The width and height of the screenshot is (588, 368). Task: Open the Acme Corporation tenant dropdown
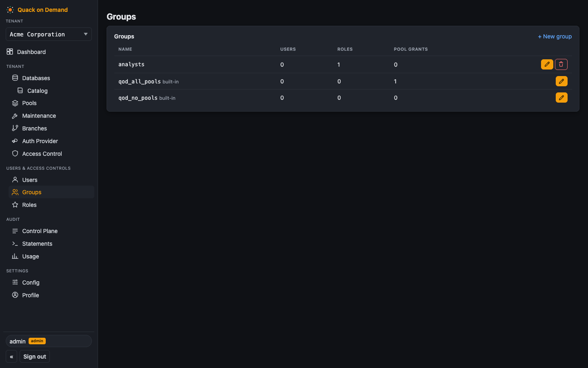pyautogui.click(x=49, y=34)
